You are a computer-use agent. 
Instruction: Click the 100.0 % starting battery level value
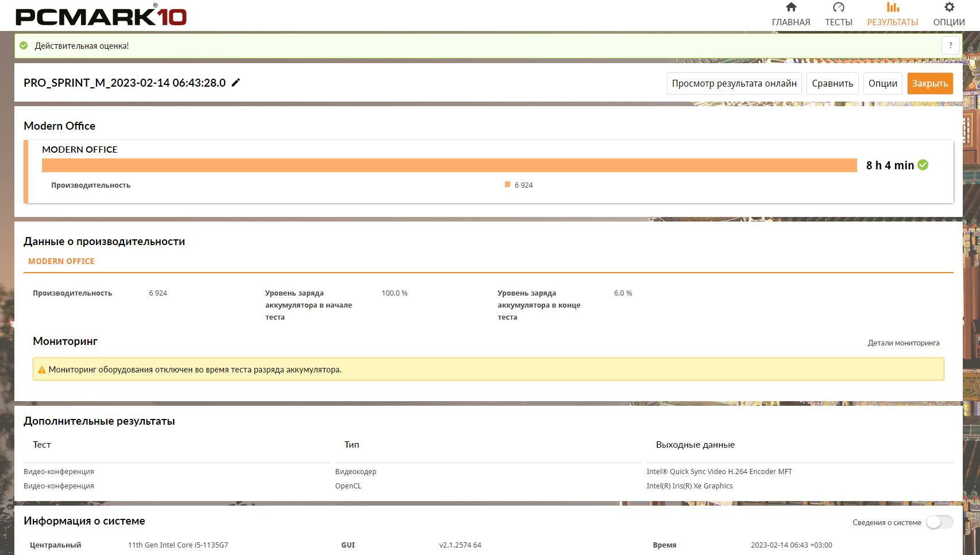395,293
